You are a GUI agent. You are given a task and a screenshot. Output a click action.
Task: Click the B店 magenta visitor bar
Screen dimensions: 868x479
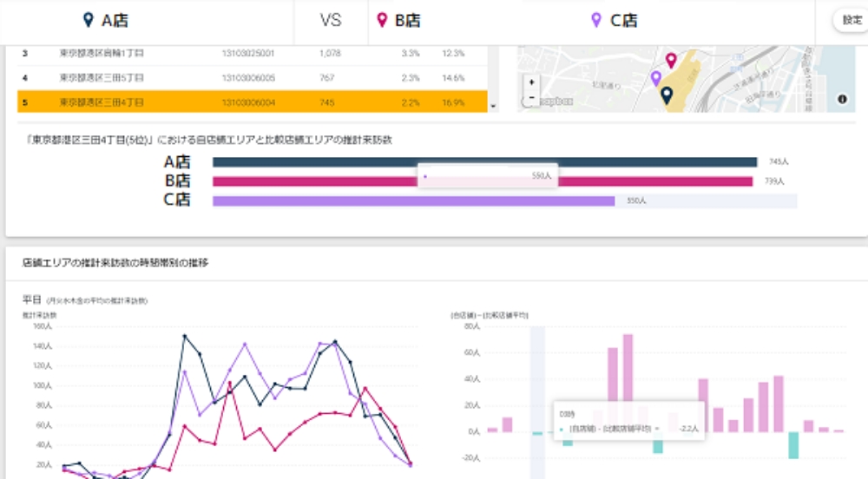coord(608,181)
